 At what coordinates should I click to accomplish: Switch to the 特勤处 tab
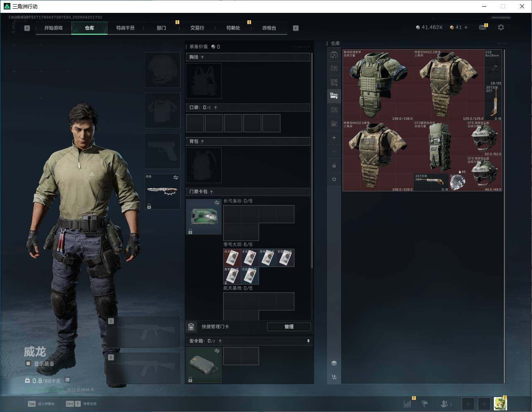[x=233, y=28]
